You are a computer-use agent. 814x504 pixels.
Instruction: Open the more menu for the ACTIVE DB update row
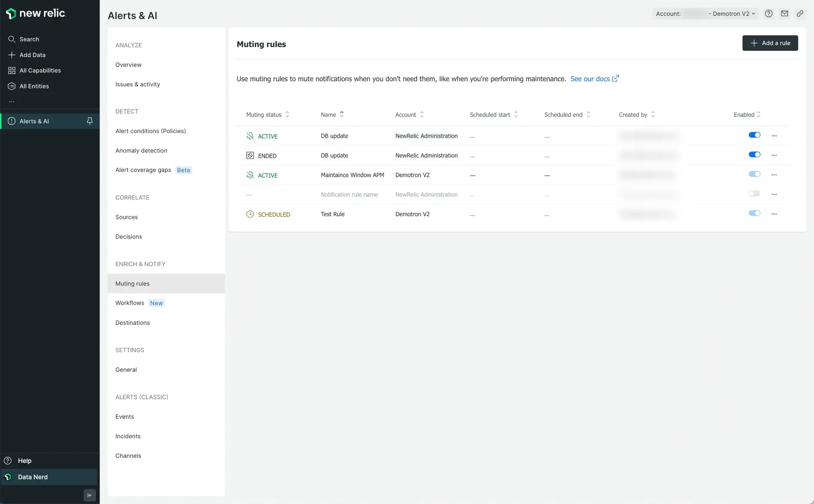(774, 136)
